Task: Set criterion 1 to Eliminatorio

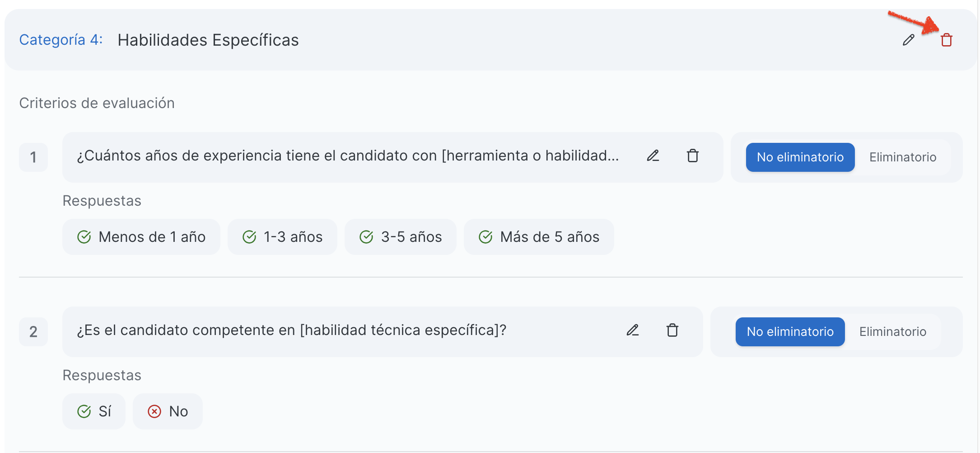Action: pyautogui.click(x=902, y=157)
